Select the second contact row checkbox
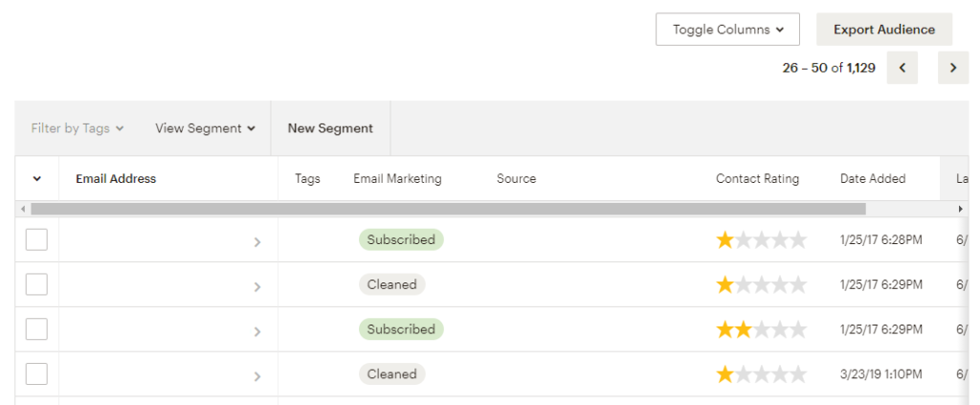Viewport: 980px width, 405px height. coord(36,284)
